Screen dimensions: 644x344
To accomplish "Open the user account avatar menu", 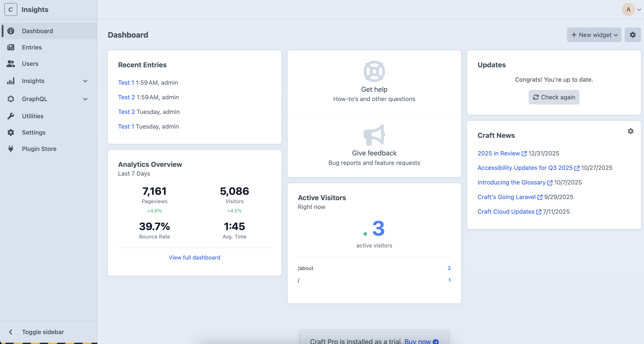I will [629, 9].
